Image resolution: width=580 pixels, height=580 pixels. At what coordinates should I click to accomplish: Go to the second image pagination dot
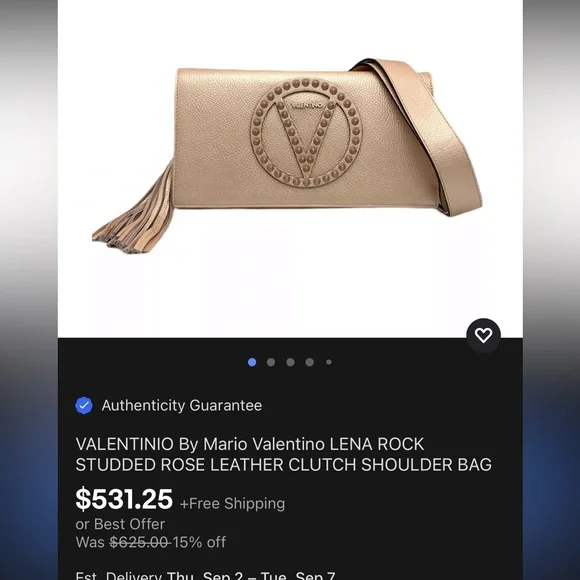(271, 362)
